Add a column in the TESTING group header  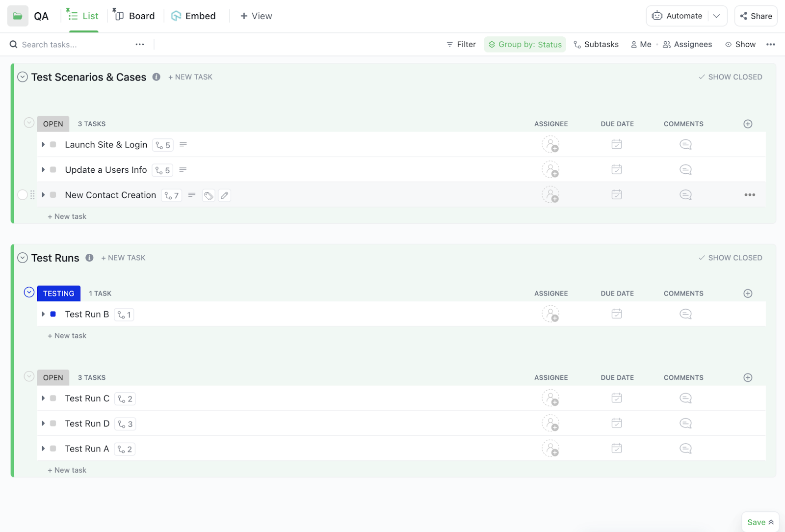tap(748, 293)
